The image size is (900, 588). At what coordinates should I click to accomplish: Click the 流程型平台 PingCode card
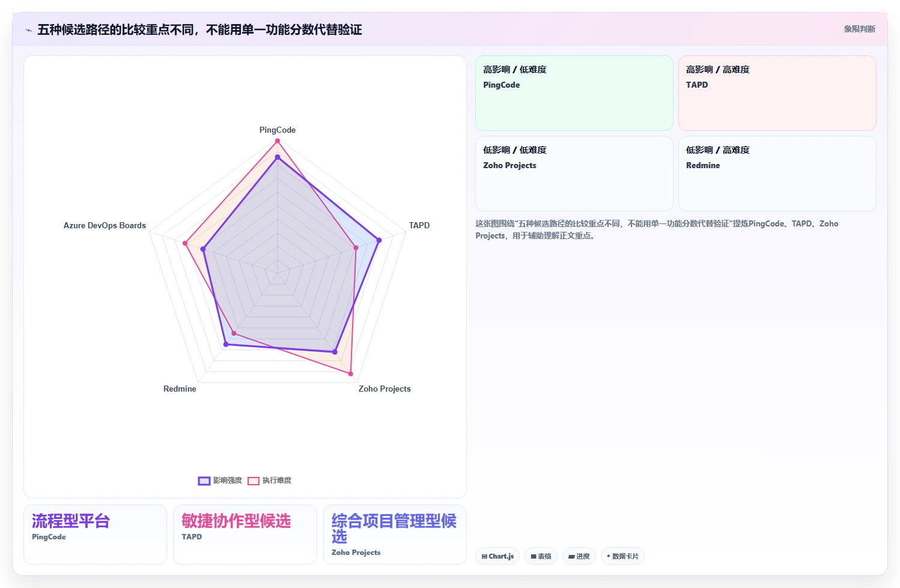(x=95, y=535)
